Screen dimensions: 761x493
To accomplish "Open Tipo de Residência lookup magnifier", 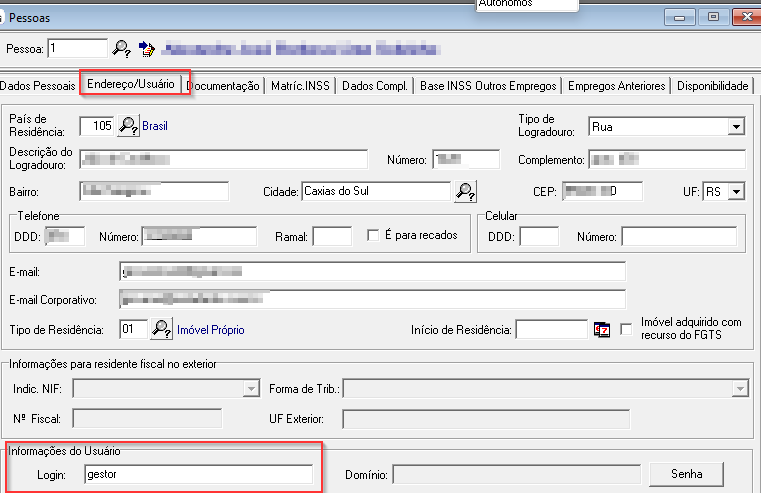I will pos(162,329).
